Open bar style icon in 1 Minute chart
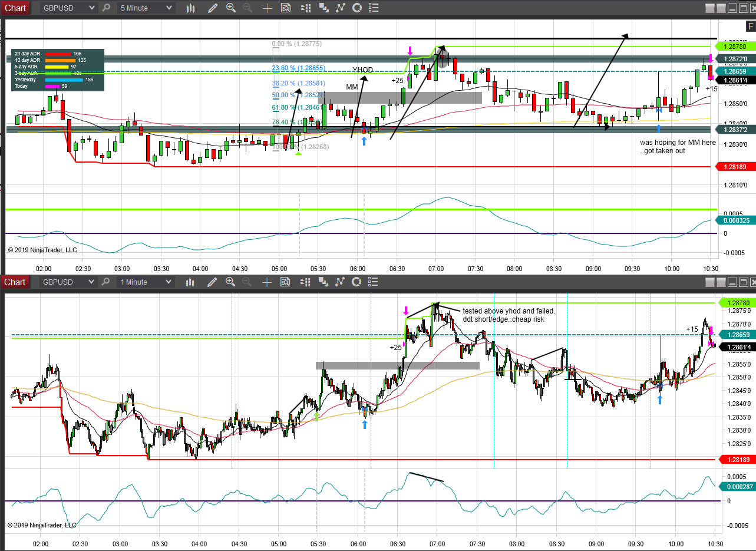 pos(190,282)
